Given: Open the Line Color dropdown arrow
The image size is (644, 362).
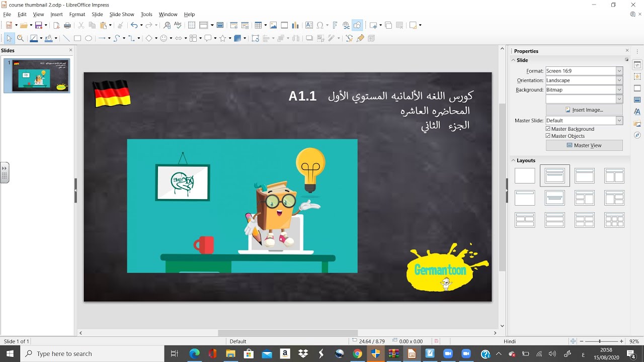Looking at the screenshot, I should tap(41, 38).
